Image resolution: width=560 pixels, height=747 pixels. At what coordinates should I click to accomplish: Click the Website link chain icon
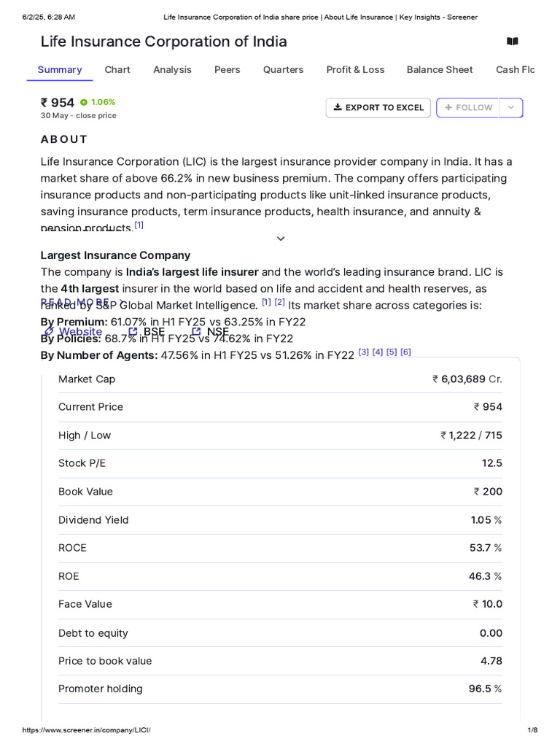coord(49,332)
